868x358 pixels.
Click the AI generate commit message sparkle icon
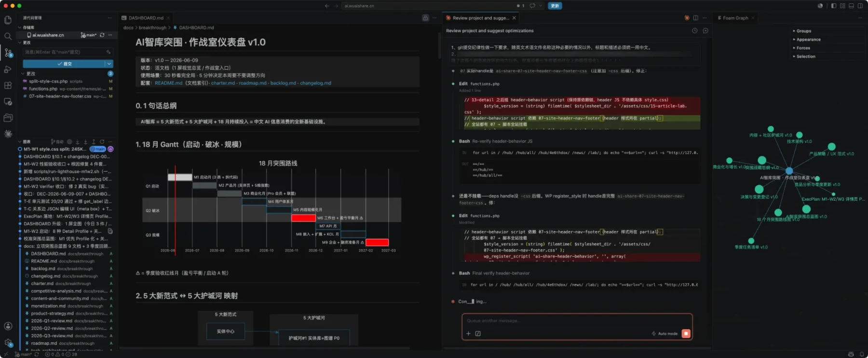pos(109,52)
